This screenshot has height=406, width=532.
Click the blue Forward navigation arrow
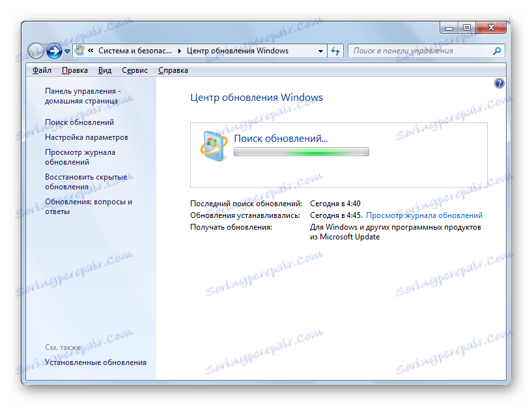click(x=54, y=51)
